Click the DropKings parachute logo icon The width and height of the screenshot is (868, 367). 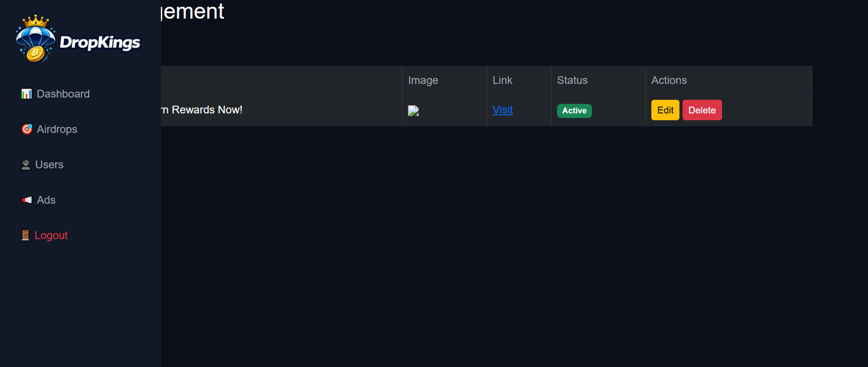coord(35,39)
